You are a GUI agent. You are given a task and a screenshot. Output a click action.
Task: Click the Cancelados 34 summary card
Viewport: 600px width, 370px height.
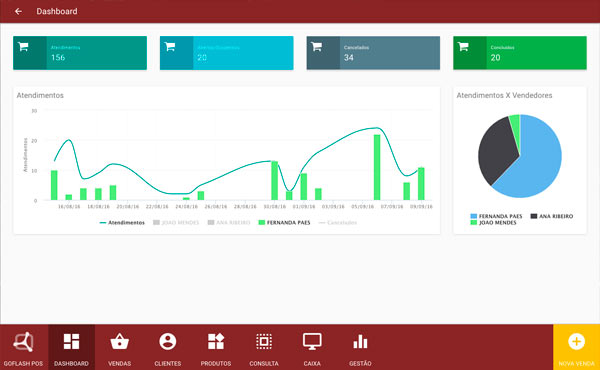coord(373,53)
